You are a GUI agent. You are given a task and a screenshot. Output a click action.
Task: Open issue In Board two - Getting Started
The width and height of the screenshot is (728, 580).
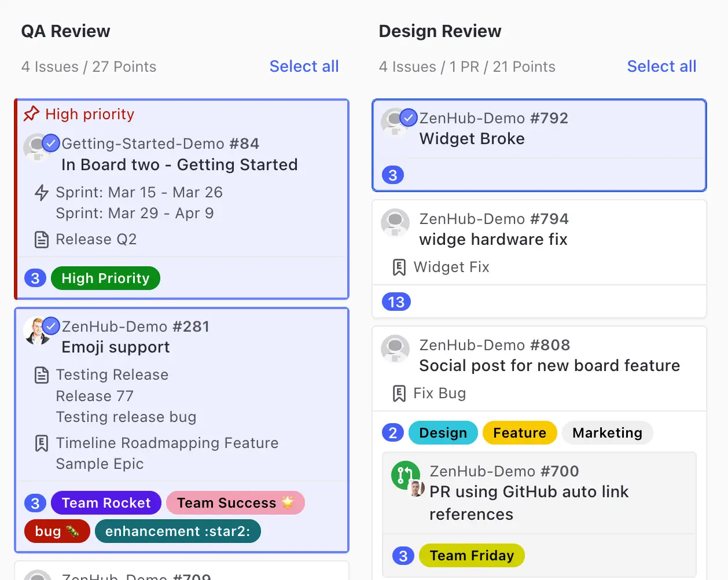click(179, 165)
